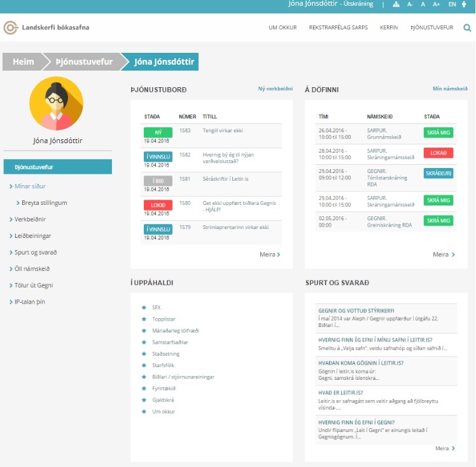Create a new request via Ný verkbeiðni
The height and width of the screenshot is (467, 476).
click(x=276, y=88)
